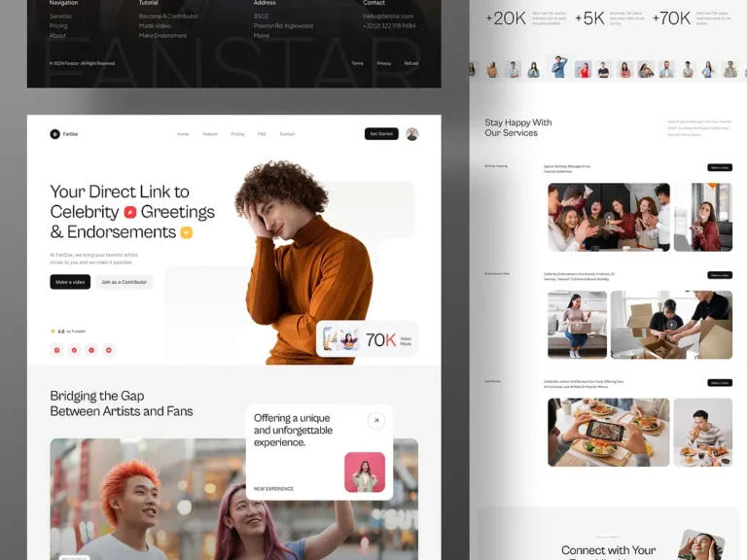
Task: Click the yellow star badge after "Endorsements"
Action: (x=186, y=232)
